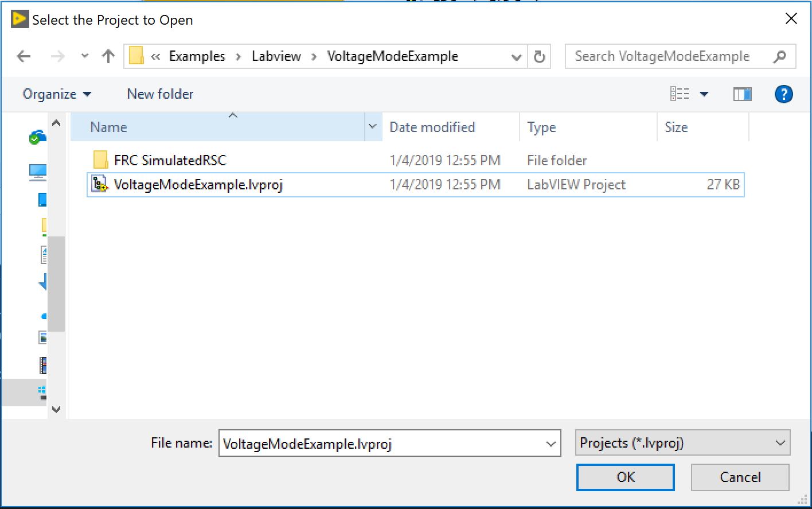
Task: Open the File name dropdown arrow
Action: click(551, 444)
